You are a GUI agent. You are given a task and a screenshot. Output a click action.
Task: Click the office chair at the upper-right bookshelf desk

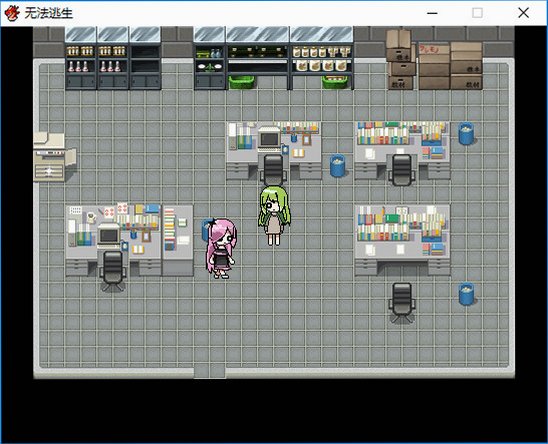pyautogui.click(x=402, y=170)
